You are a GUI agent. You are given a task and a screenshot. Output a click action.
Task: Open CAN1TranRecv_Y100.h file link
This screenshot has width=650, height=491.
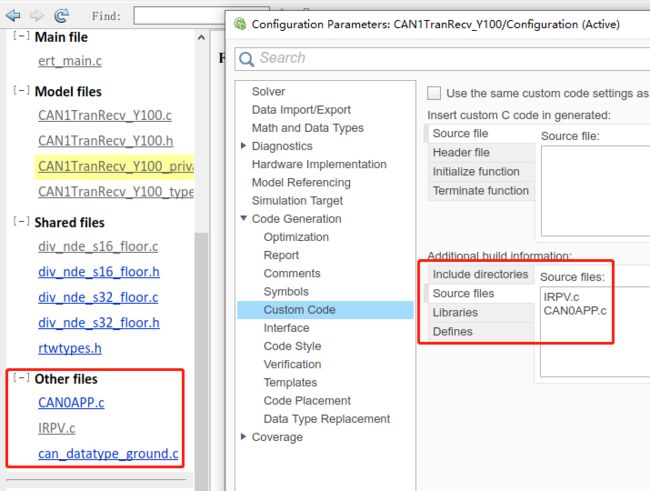106,141
